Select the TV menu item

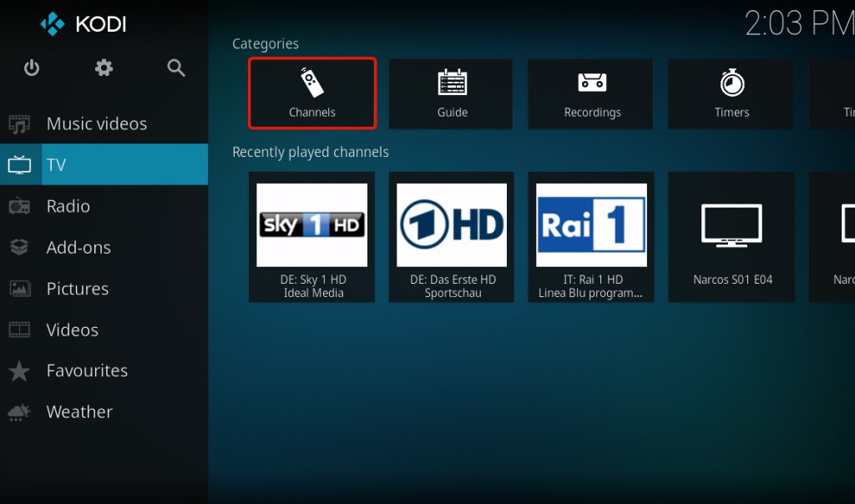click(104, 164)
